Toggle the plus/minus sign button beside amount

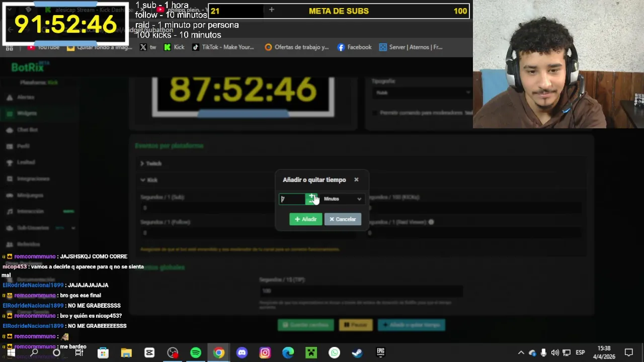pos(312,199)
